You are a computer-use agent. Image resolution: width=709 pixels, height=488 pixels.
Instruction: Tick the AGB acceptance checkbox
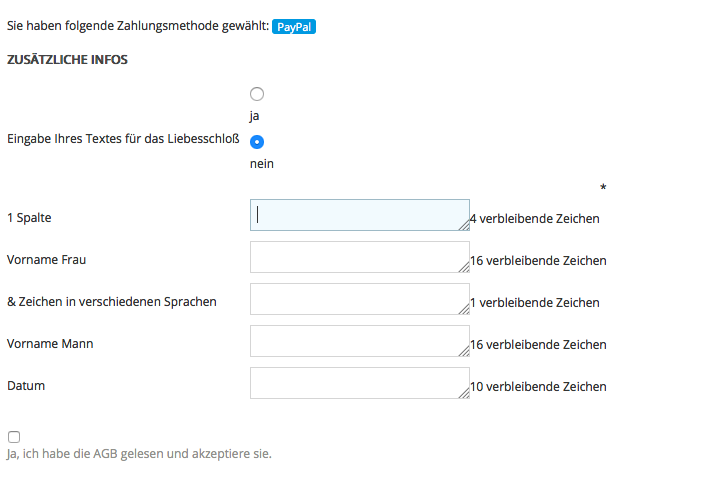point(13,437)
